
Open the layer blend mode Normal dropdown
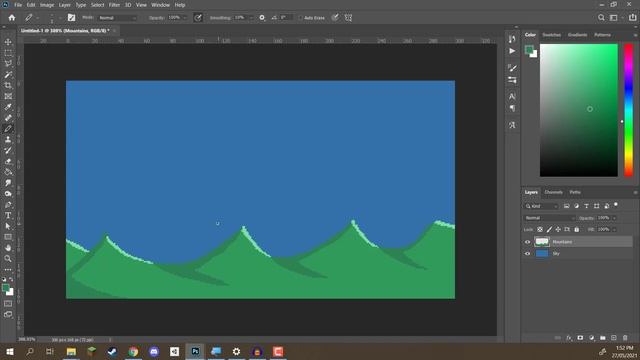(550, 218)
